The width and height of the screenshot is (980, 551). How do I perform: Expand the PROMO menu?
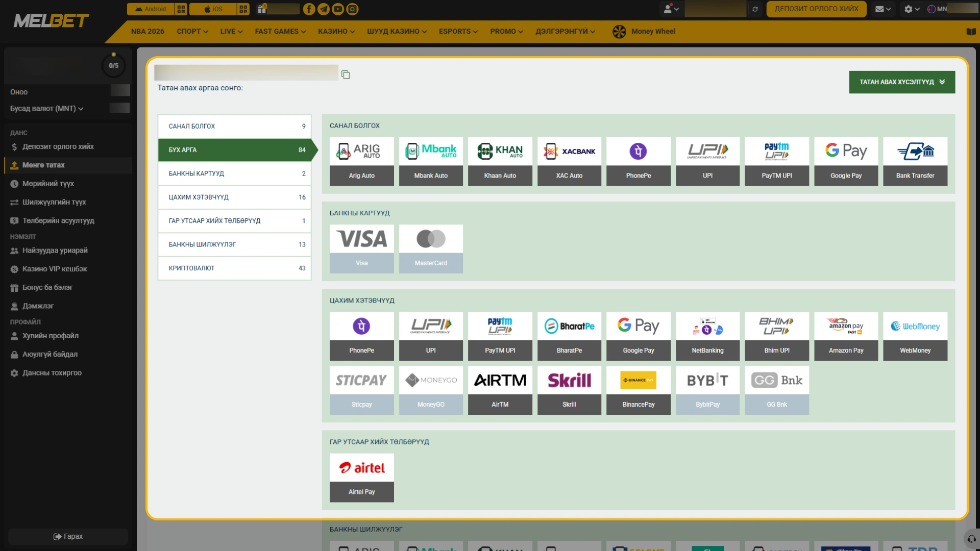(x=506, y=32)
